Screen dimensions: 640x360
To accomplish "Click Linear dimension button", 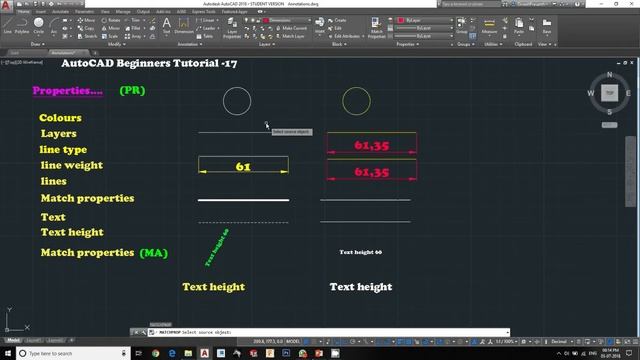I will [x=206, y=20].
